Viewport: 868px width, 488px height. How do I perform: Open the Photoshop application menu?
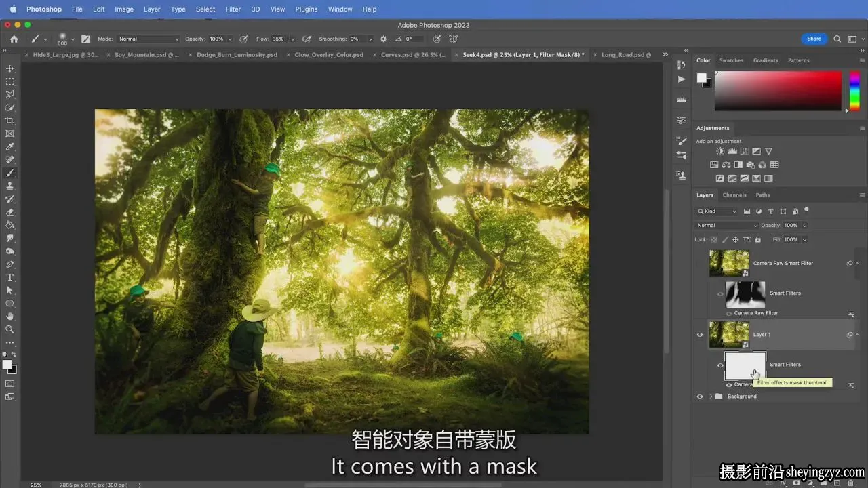tap(44, 9)
